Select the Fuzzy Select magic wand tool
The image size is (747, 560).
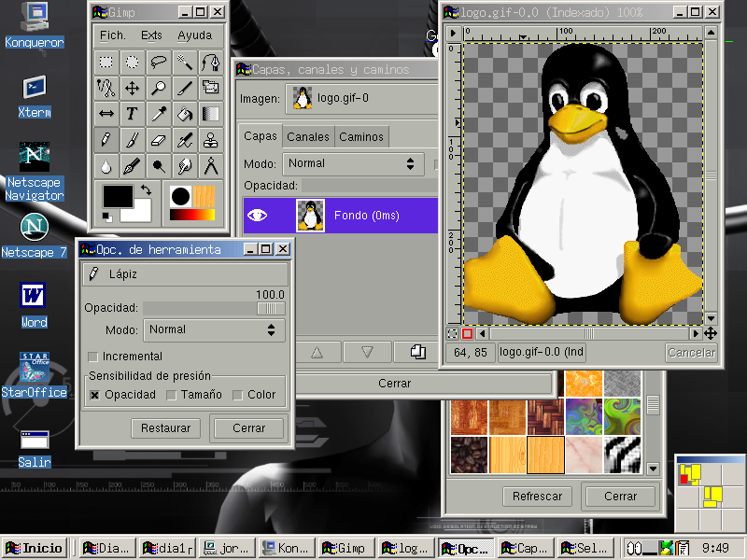(x=184, y=62)
